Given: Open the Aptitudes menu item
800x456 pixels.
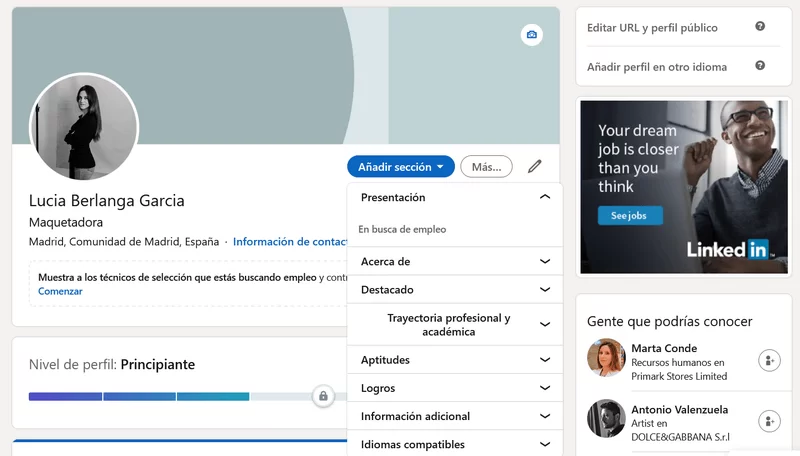Looking at the screenshot, I should tap(386, 360).
